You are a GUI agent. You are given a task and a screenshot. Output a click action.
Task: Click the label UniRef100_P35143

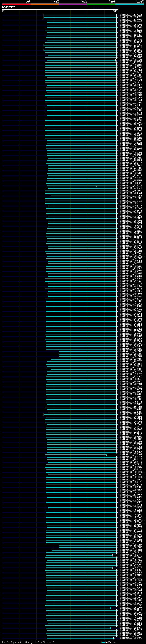point(131,379)
